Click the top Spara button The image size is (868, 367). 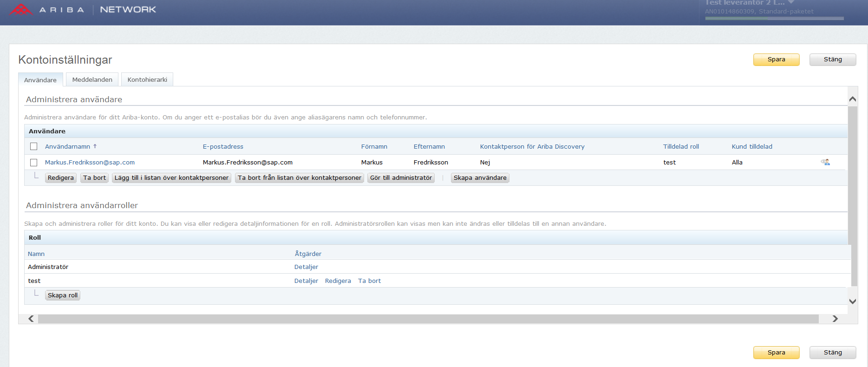tap(776, 59)
